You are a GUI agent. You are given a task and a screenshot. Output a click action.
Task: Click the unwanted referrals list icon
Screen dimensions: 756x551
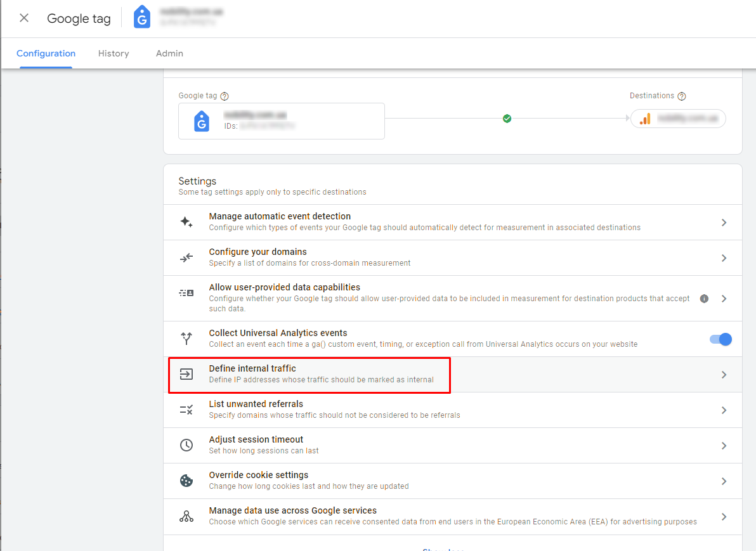(186, 410)
